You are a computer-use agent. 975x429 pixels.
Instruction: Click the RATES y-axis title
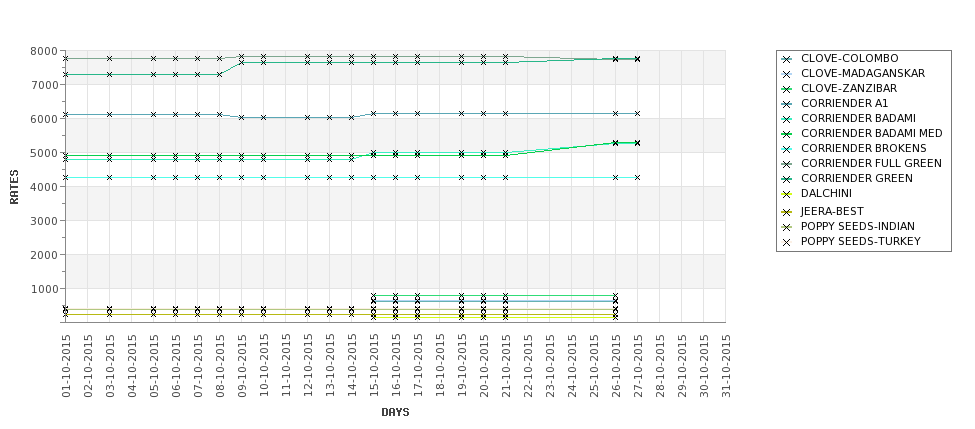click(x=14, y=186)
